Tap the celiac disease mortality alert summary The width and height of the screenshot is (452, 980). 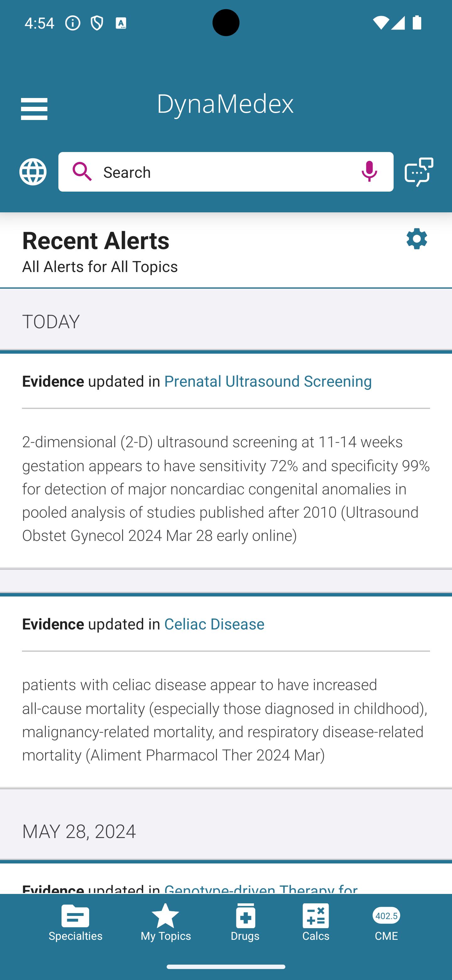point(226,720)
